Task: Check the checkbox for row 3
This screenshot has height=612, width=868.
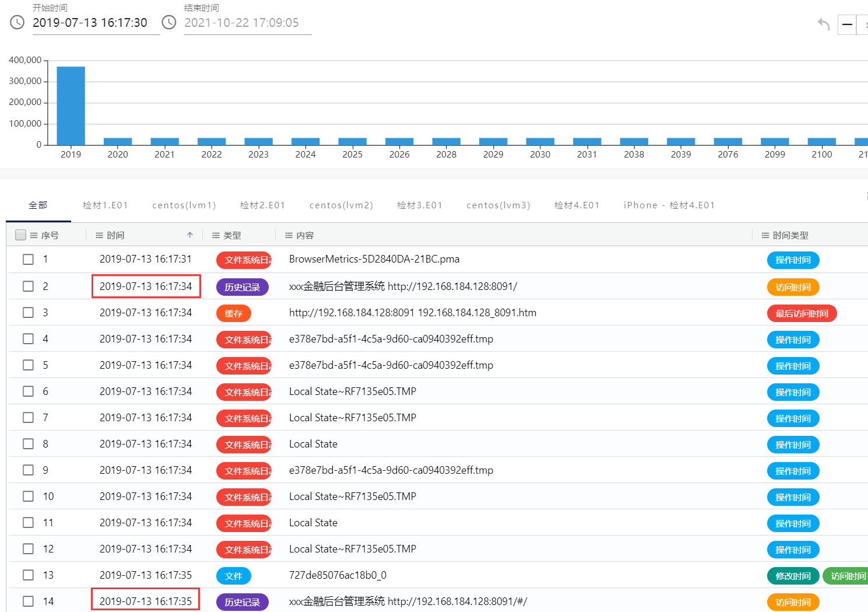Action: pyautogui.click(x=28, y=312)
